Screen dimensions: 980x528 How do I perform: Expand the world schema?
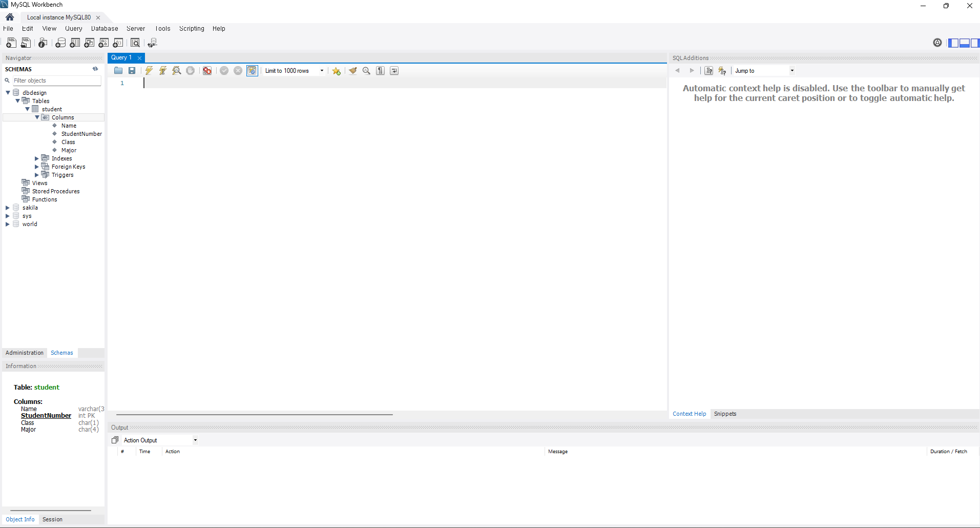[x=8, y=224]
